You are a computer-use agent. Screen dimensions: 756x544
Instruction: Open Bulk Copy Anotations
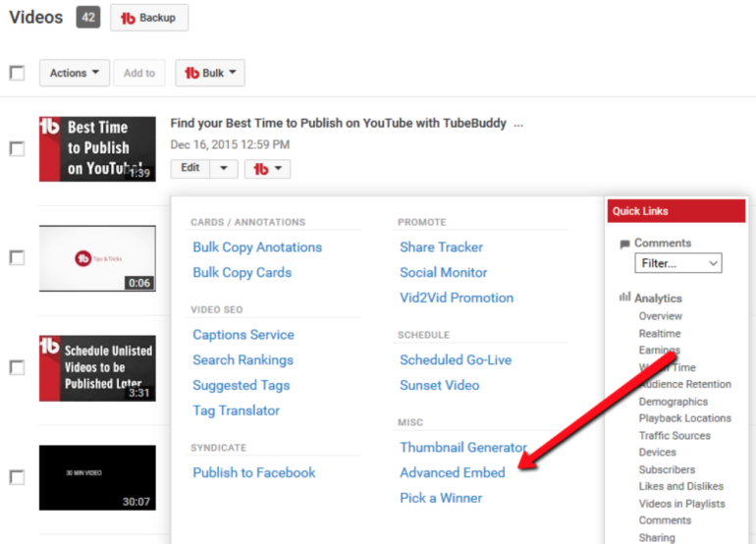pyautogui.click(x=257, y=247)
